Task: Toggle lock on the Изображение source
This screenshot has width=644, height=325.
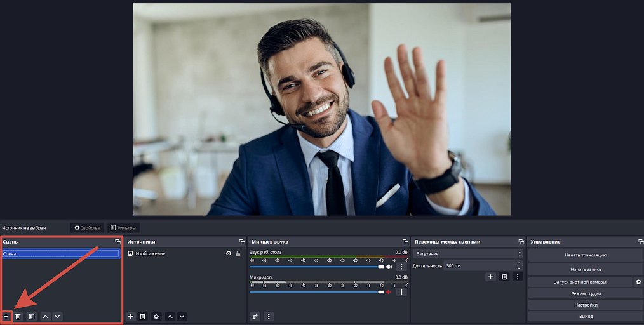Action: pyautogui.click(x=238, y=254)
